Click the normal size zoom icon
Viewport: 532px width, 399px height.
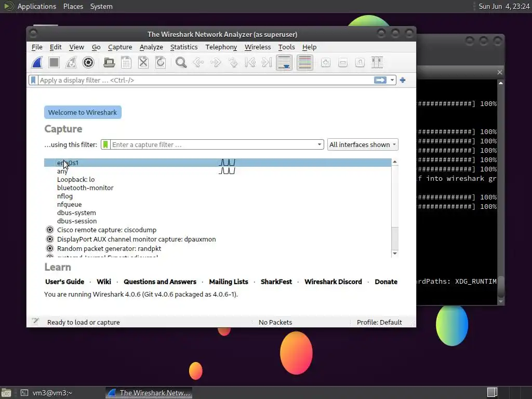[x=360, y=62]
